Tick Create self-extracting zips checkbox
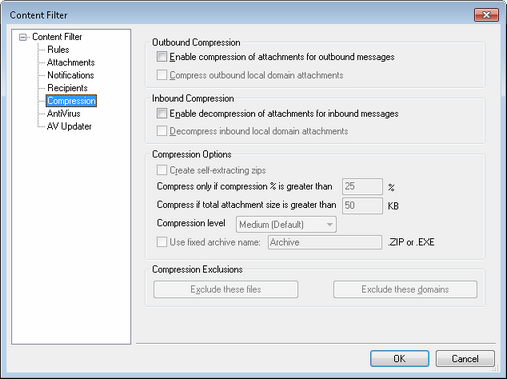The width and height of the screenshot is (507, 379). pyautogui.click(x=162, y=170)
